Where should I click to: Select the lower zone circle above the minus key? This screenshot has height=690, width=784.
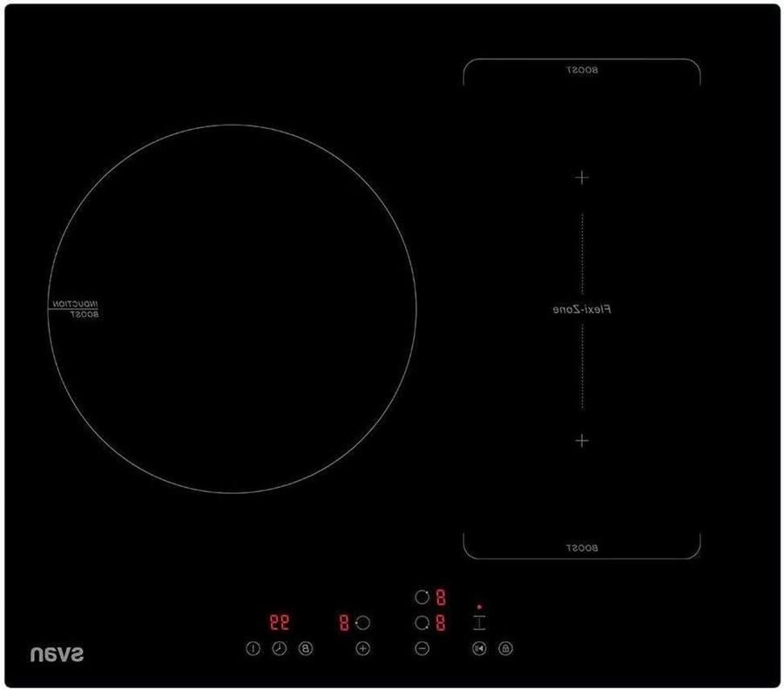(422, 623)
